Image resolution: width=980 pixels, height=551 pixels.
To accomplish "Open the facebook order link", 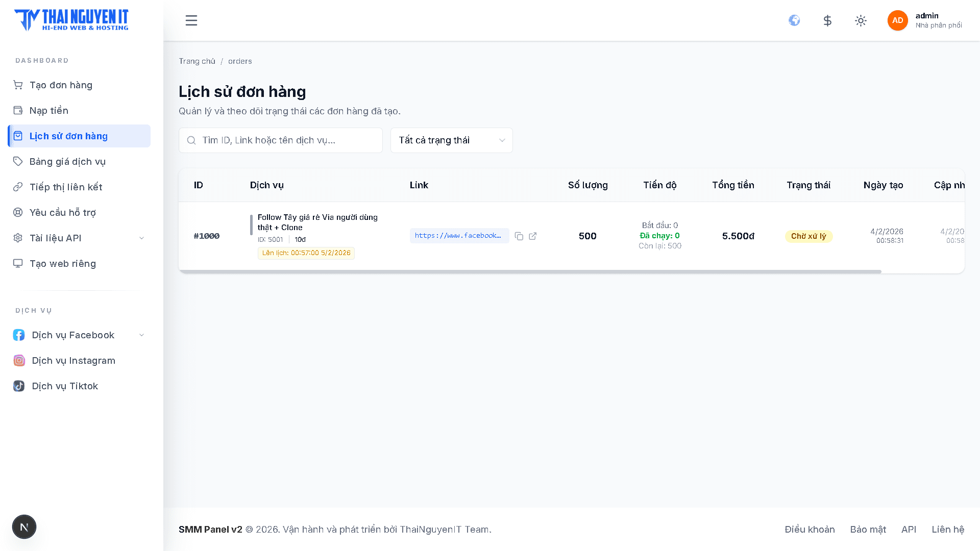I will point(459,236).
